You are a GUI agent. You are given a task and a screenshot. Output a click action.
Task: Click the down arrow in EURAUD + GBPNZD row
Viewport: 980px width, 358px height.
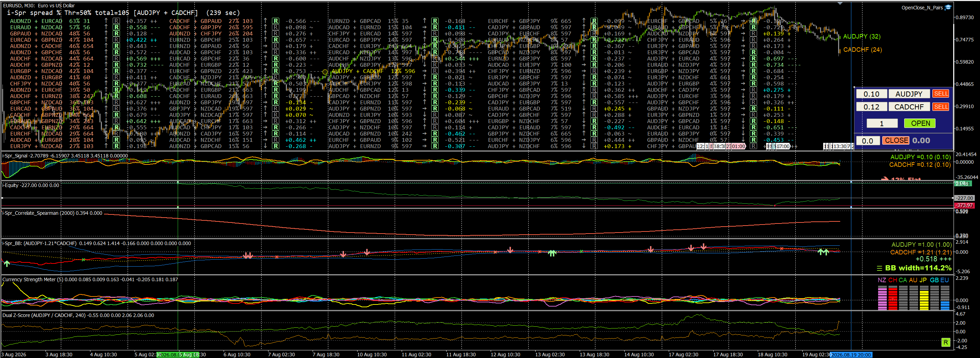click(x=106, y=121)
